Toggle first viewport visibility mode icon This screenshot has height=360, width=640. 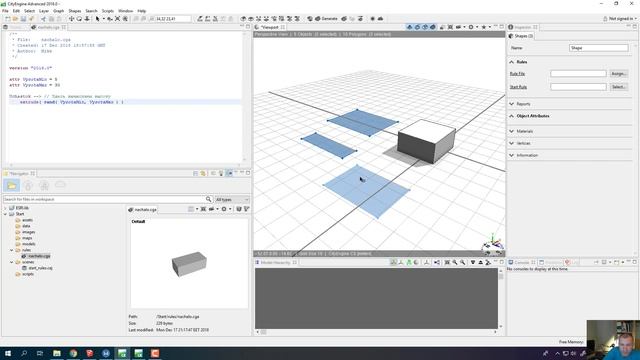409,27
